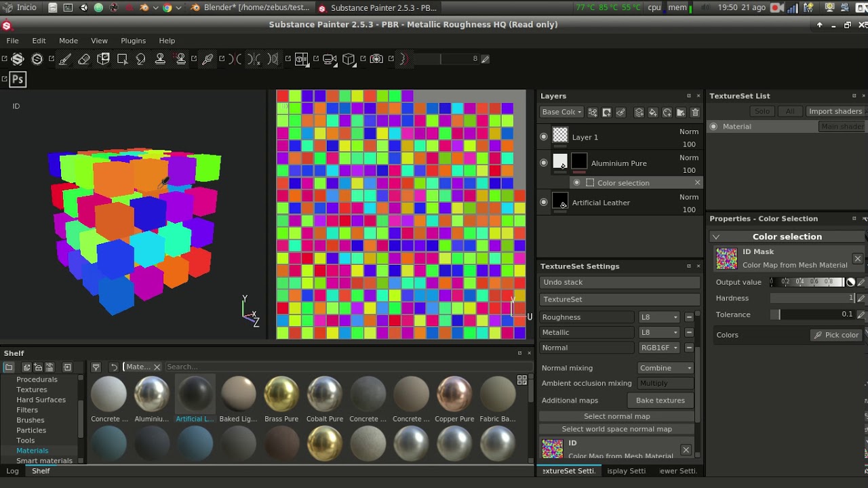Add a layer folder
The image size is (868, 488).
point(681,113)
